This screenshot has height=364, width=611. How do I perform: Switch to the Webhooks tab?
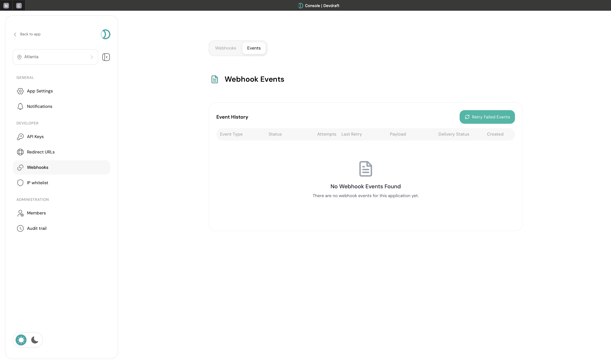(225, 48)
